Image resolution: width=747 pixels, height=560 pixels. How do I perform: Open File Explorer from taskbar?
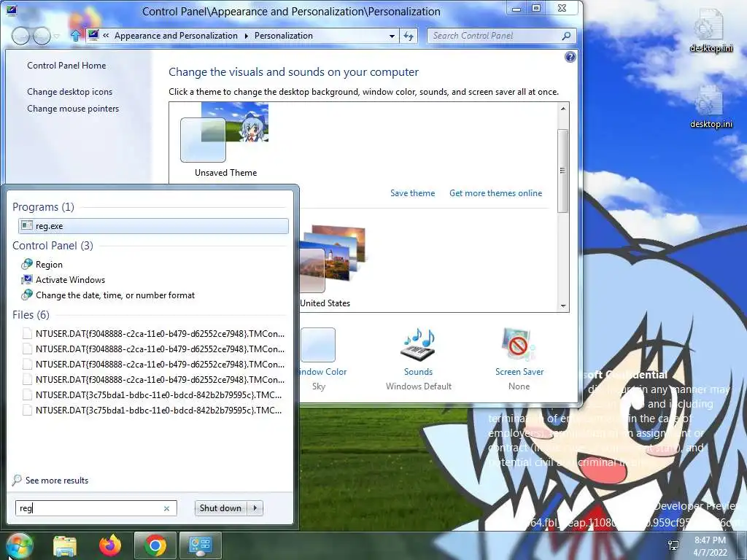65,545
